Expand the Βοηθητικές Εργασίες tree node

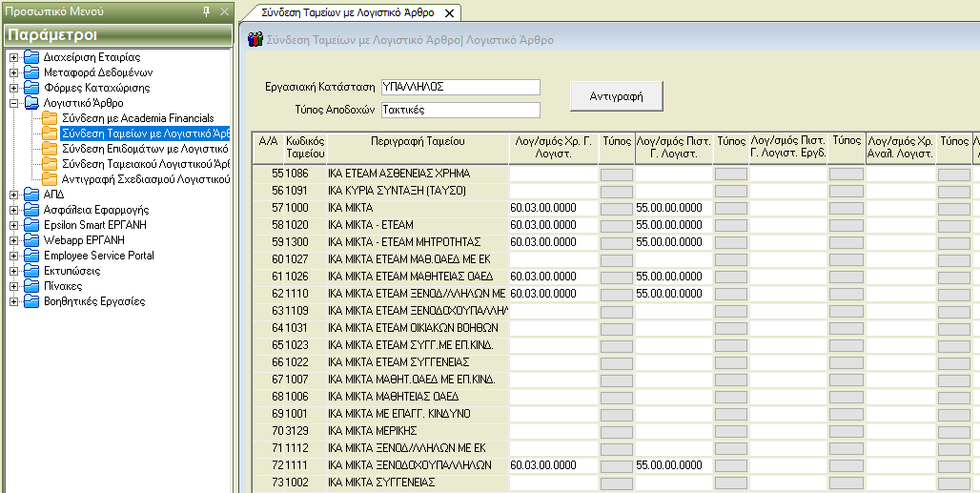(x=13, y=301)
